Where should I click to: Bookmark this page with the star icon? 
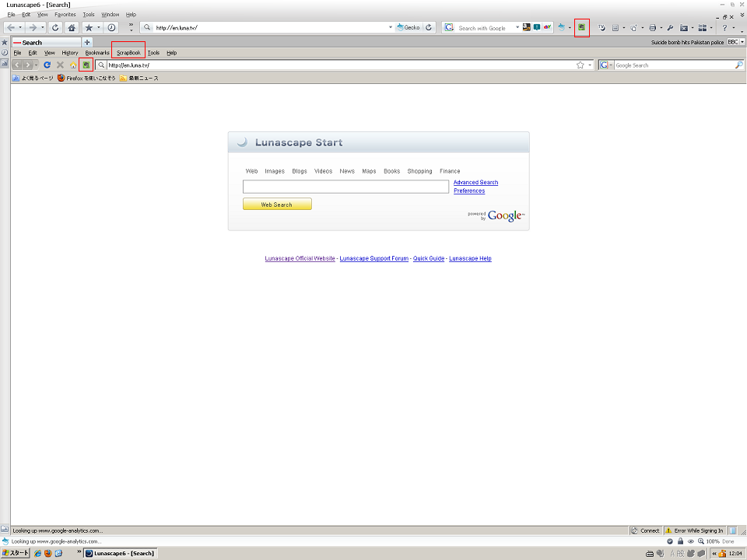tap(580, 65)
